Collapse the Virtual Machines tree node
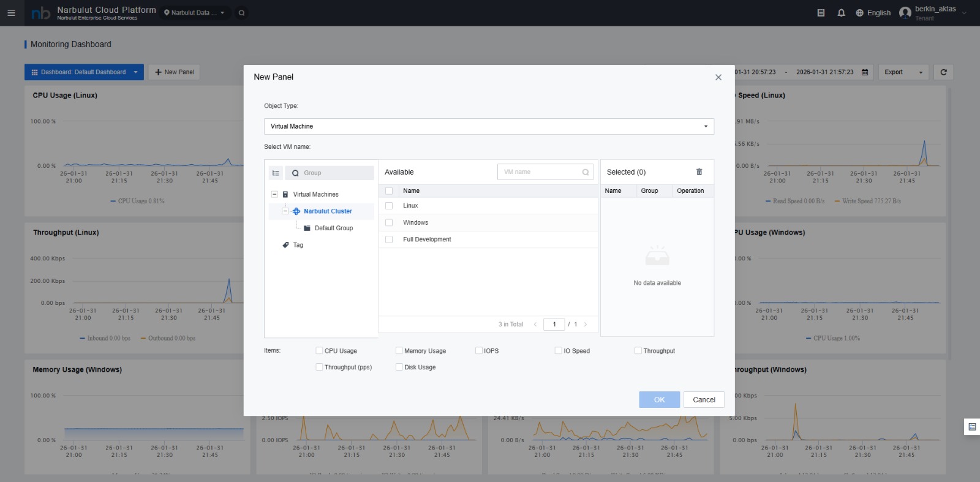This screenshot has width=980, height=482. coord(274,194)
